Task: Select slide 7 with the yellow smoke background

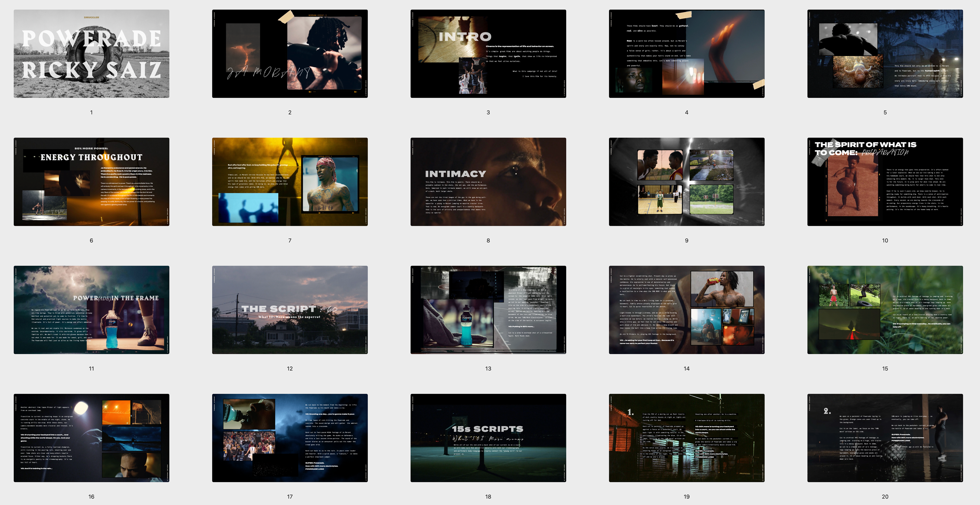Action: click(x=289, y=182)
